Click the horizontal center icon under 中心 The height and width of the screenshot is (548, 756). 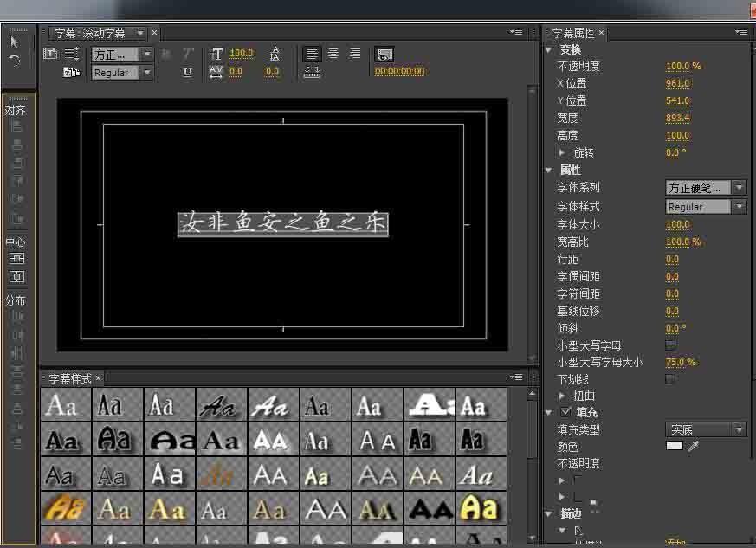click(x=16, y=258)
